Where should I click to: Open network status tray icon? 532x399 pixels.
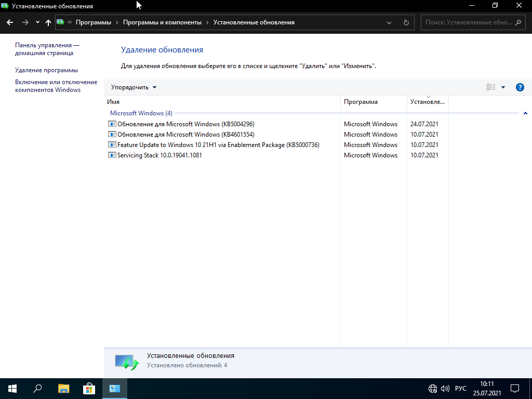pos(433,389)
